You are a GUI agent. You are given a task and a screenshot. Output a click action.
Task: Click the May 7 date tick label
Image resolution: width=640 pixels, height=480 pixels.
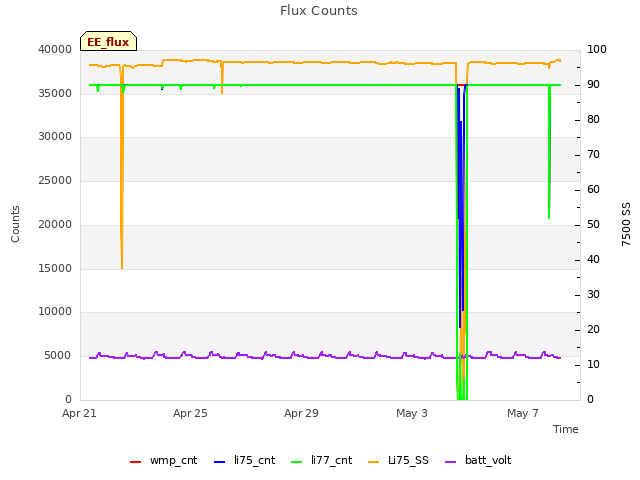tap(523, 413)
